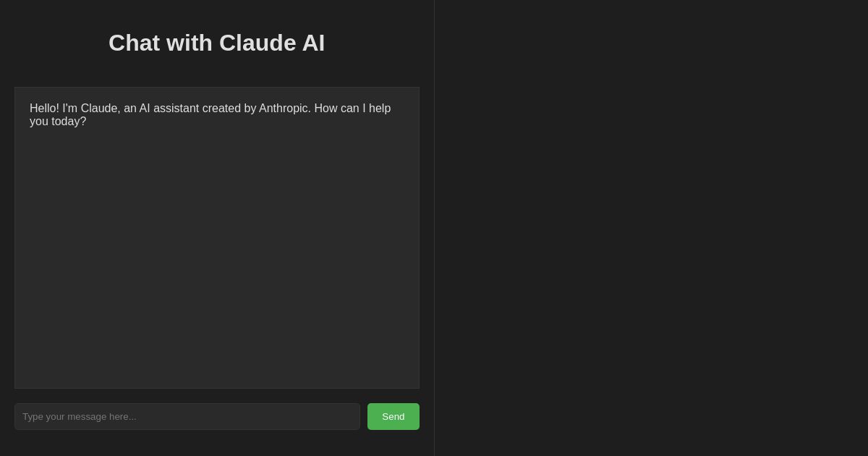
Task: Click the empty right-side panel
Action: coord(651,228)
